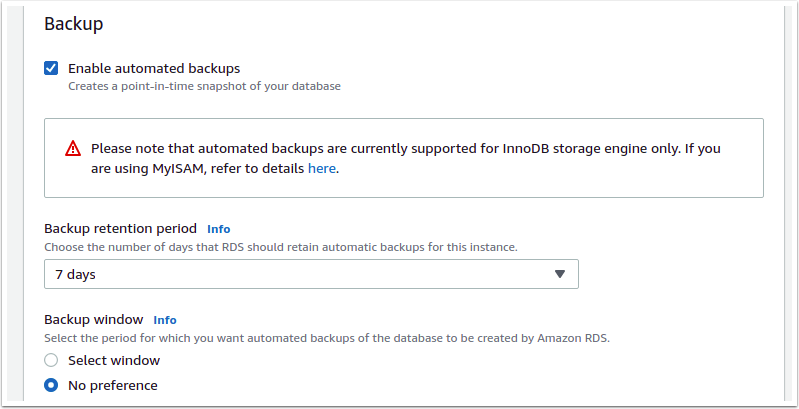
Task: Choose the No preference radio button
Action: (51, 385)
